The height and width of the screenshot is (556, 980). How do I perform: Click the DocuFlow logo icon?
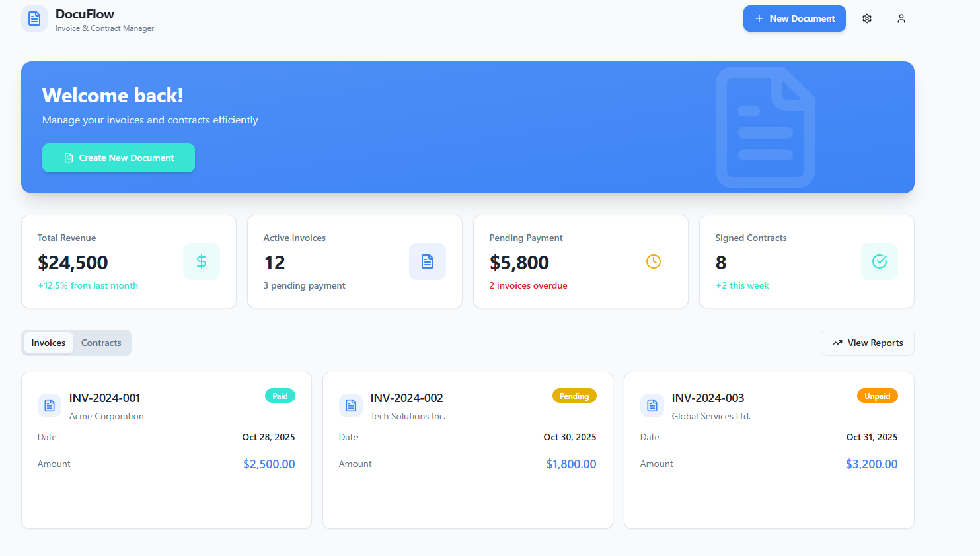[x=34, y=18]
